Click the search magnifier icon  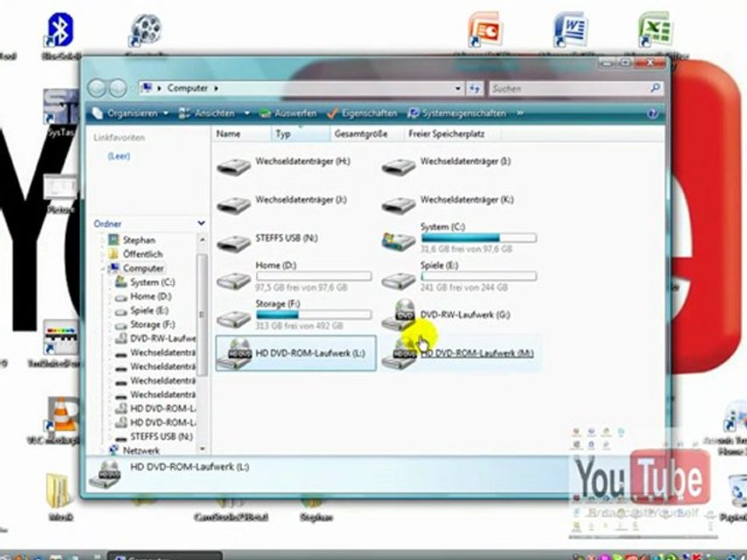coord(655,88)
